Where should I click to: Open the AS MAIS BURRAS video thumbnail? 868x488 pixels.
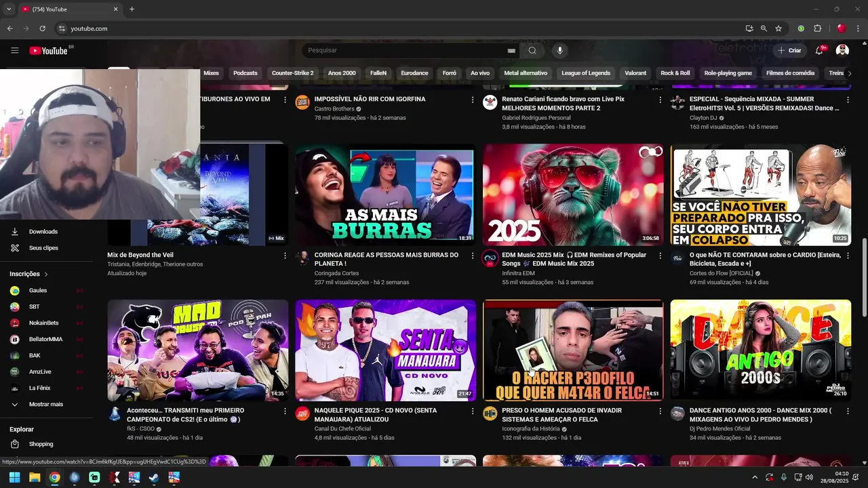385,195
